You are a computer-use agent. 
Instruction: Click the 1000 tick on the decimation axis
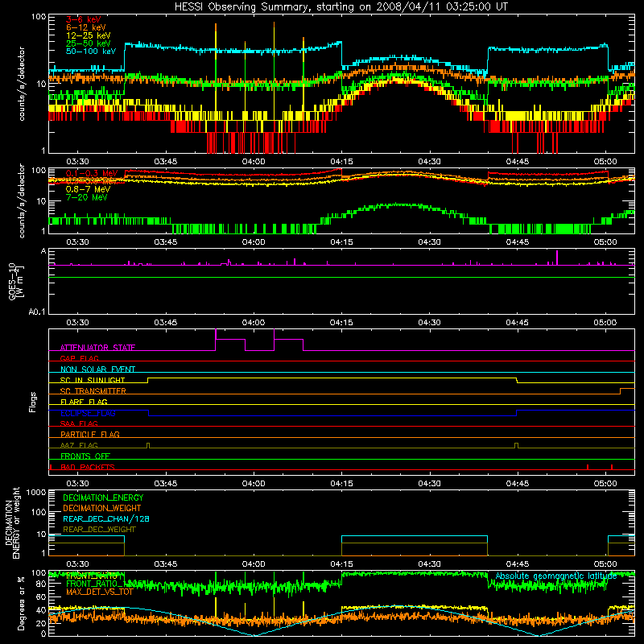(x=36, y=493)
